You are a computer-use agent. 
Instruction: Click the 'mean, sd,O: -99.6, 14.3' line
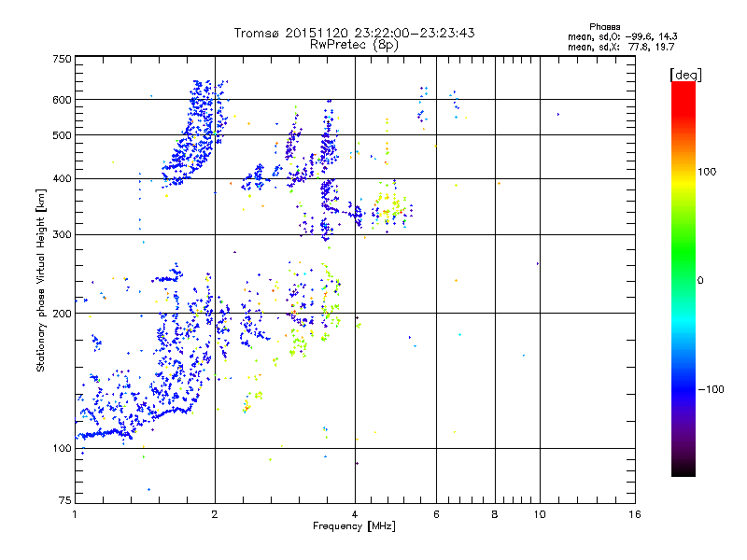622,36
